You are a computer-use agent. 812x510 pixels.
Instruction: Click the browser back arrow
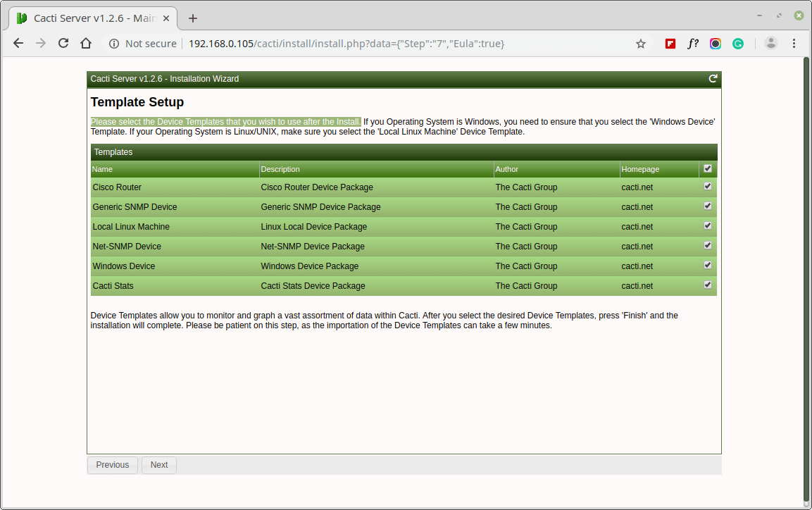click(18, 44)
